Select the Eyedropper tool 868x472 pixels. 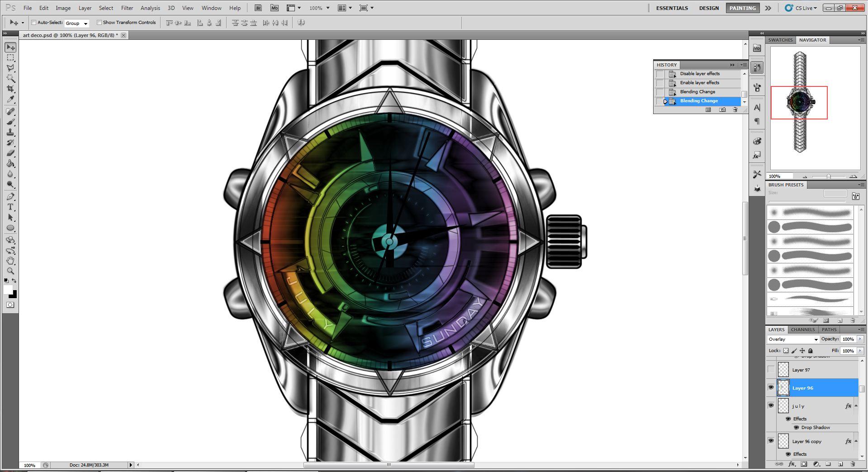[10, 100]
